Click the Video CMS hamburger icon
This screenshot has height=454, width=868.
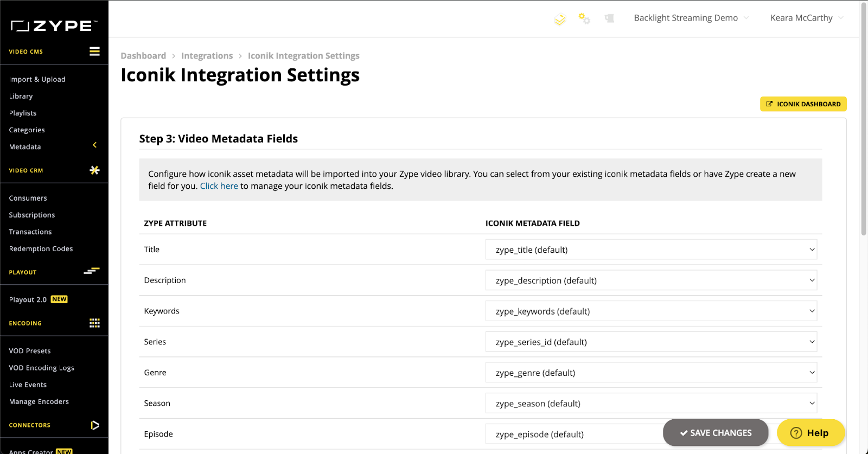(x=94, y=52)
